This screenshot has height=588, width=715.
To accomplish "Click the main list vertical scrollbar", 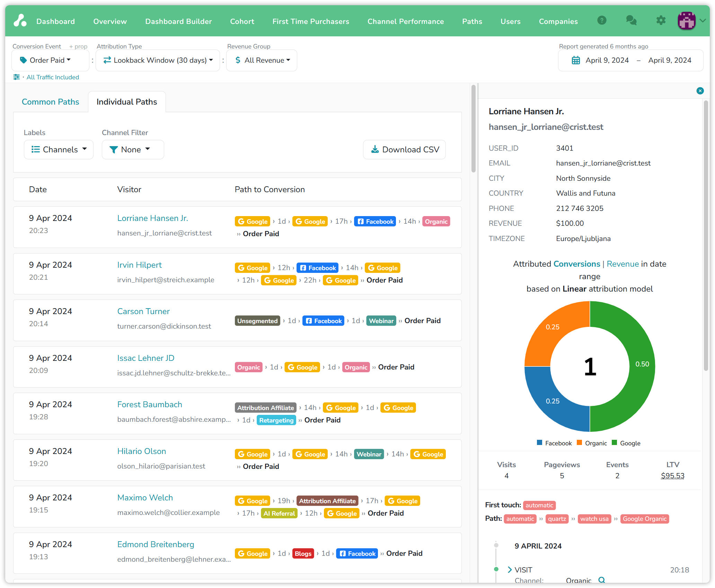I will pos(473,129).
